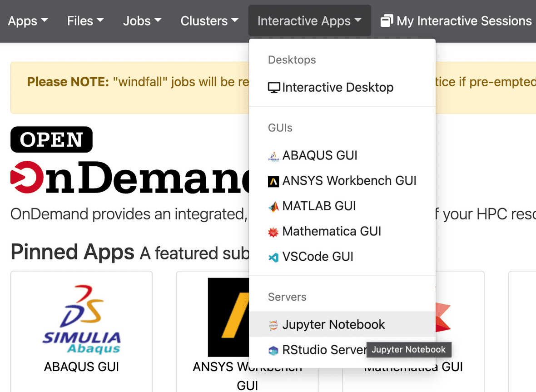The width and height of the screenshot is (536, 392).
Task: Select VSCode GUI menu entry text
Action: (x=318, y=257)
